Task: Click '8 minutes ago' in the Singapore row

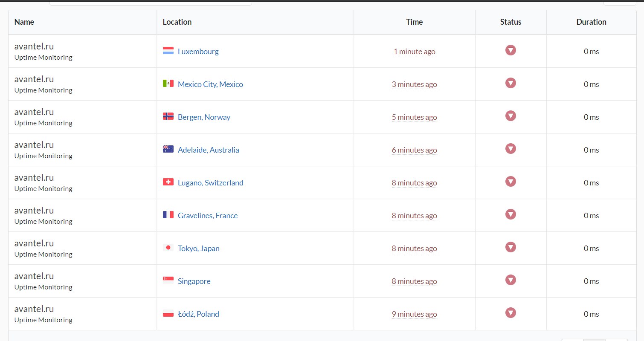Action: point(415,281)
